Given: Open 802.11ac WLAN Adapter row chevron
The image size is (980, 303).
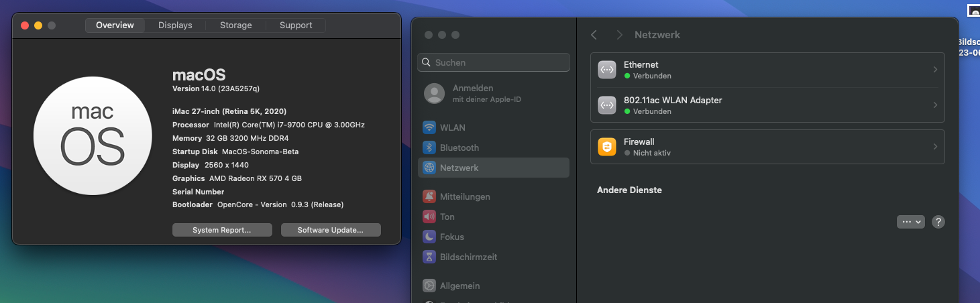Looking at the screenshot, I should pyautogui.click(x=935, y=105).
